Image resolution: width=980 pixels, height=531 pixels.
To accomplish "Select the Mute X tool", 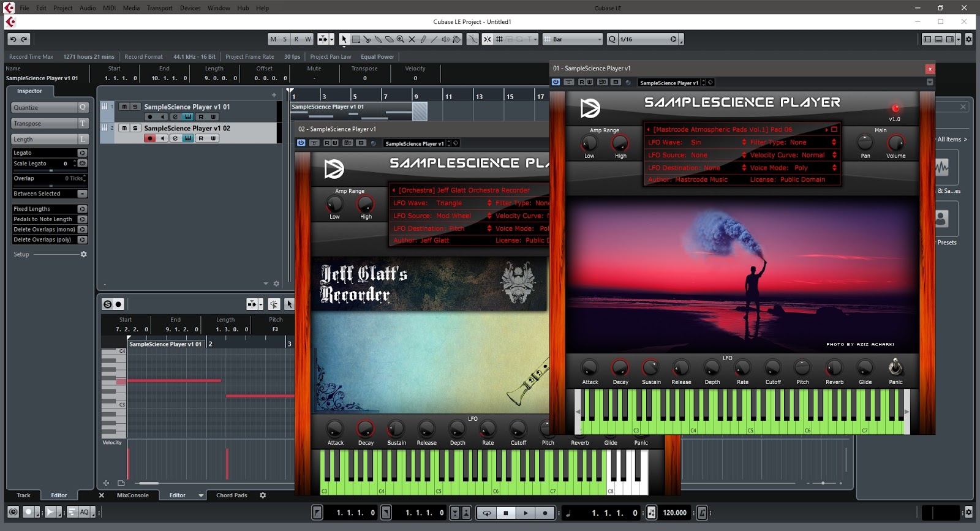I will tap(412, 39).
